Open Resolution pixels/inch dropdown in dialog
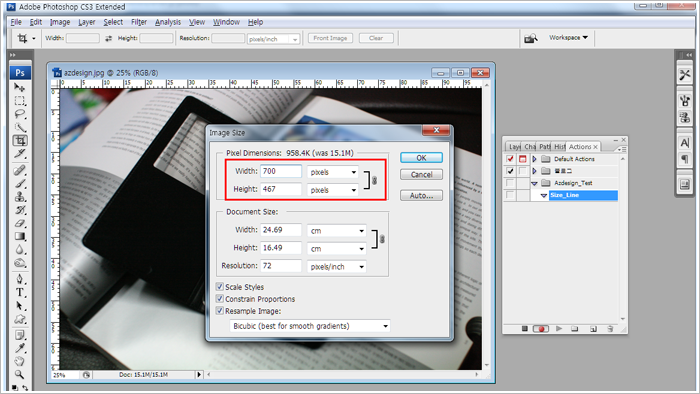The image size is (700, 394). point(337,266)
